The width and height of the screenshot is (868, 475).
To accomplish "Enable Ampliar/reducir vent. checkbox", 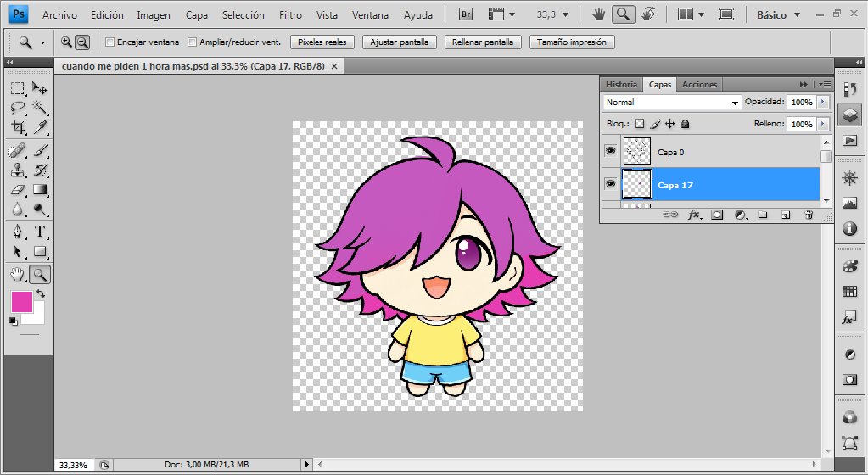I will pyautogui.click(x=192, y=42).
